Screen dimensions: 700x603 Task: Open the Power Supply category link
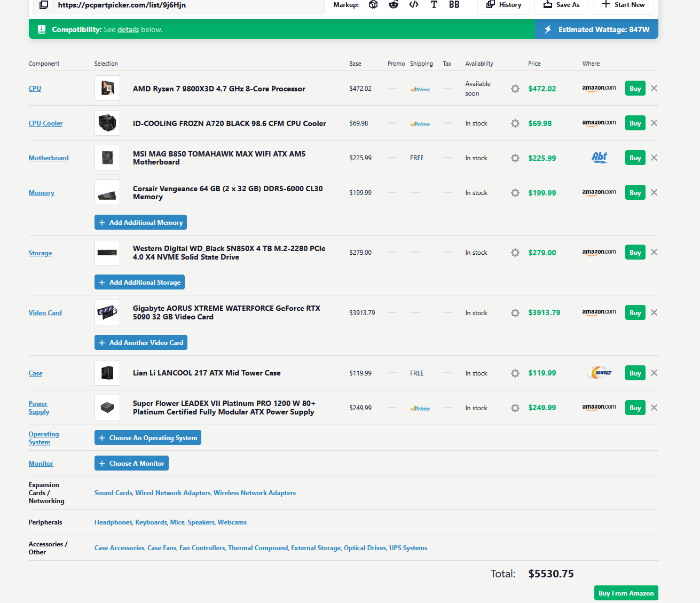(x=39, y=408)
